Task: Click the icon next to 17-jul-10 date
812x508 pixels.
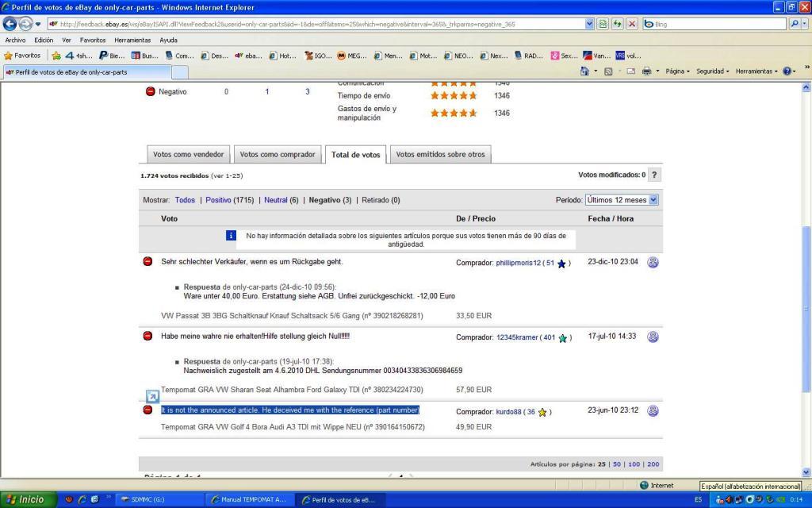Action: [x=653, y=337]
